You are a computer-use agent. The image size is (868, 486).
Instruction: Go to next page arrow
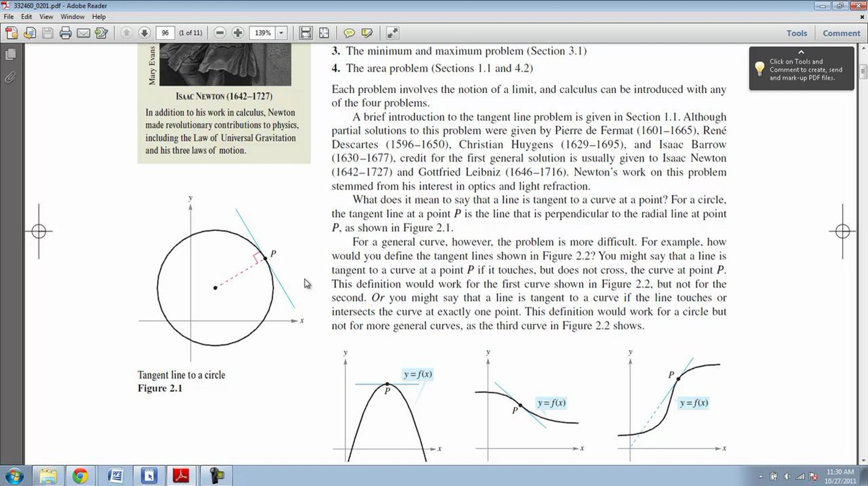pos(144,33)
